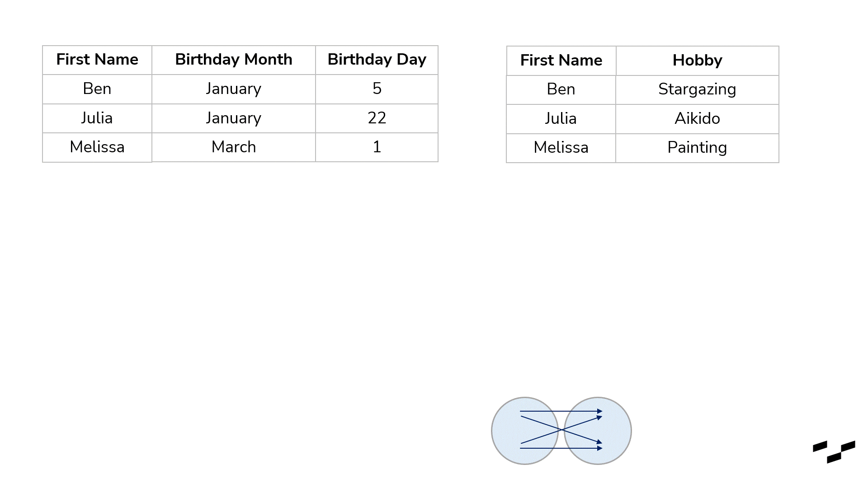This screenshot has width=868, height=488.
Task: Select the 'Painting' hobby cell
Action: tap(697, 148)
